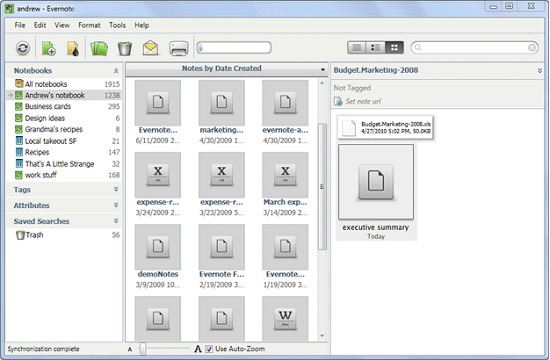Open the Trash in sidebar
The width and height of the screenshot is (550, 360).
(x=64, y=235)
